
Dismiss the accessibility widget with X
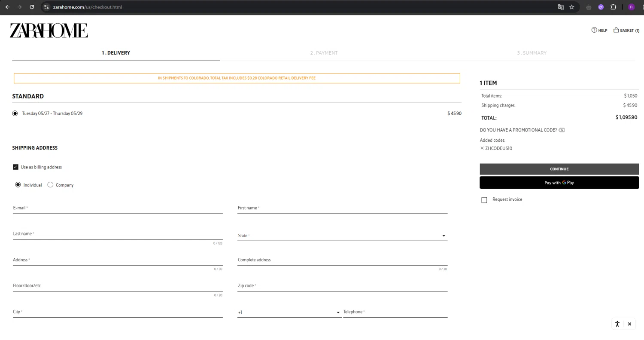[629, 324]
